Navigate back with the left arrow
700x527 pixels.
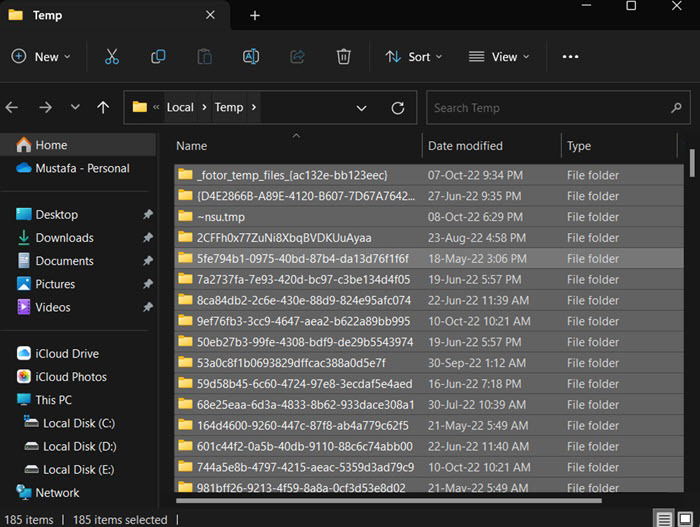12,107
